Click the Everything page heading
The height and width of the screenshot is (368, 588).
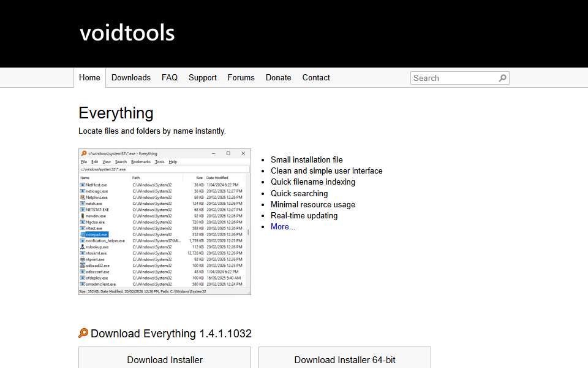coord(116,113)
